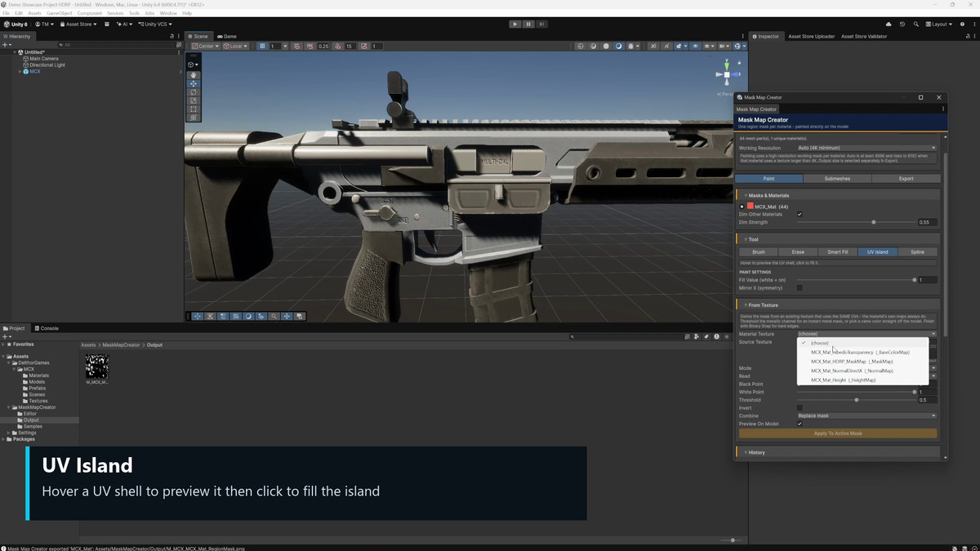Open the Unity Cloud icon
The width and height of the screenshot is (980, 551).
coord(889,24)
